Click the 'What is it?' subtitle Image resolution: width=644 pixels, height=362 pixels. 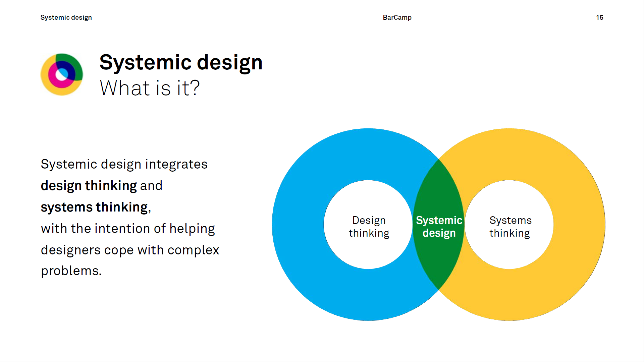tap(150, 88)
